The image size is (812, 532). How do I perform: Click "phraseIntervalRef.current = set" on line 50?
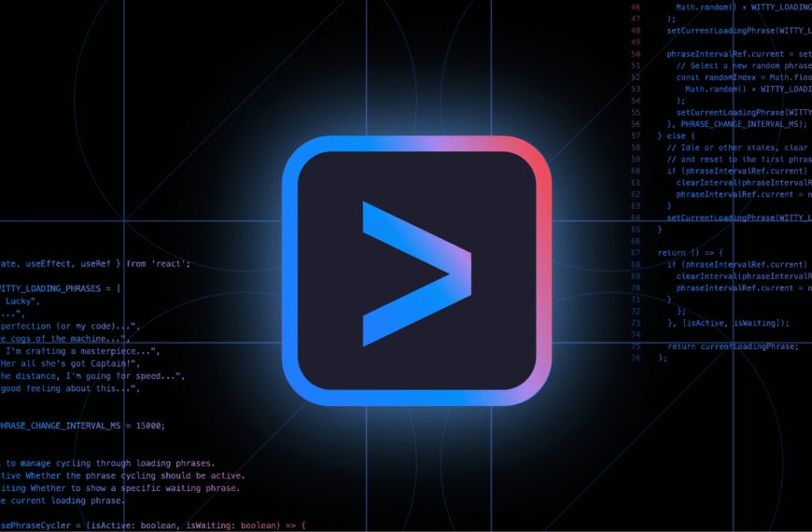pos(739,54)
